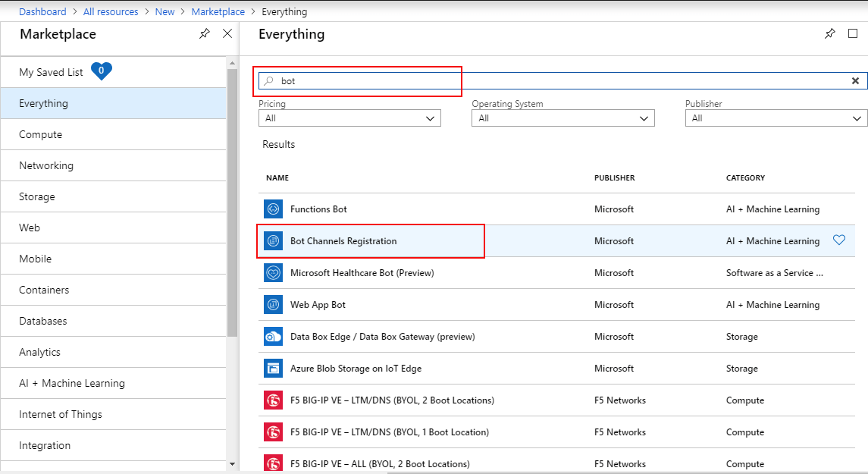Select the Web category

[x=114, y=228]
